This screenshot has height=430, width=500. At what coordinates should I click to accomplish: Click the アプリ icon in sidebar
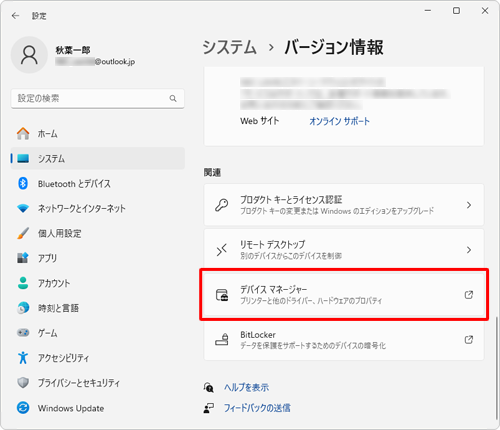(x=23, y=258)
